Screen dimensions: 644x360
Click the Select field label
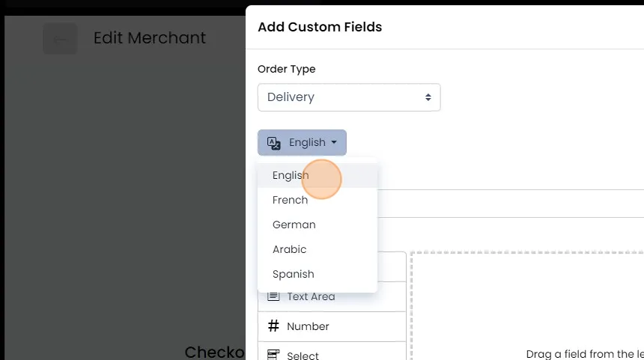click(303, 355)
